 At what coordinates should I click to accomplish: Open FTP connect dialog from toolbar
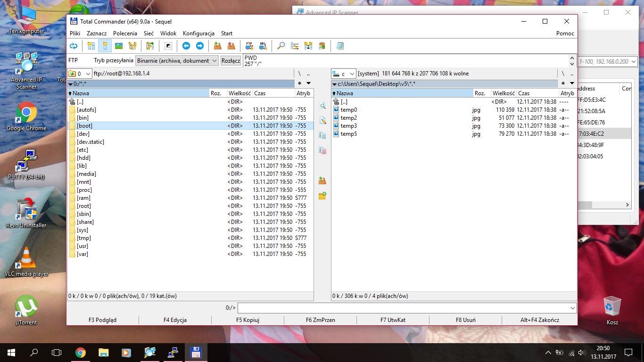249,46
